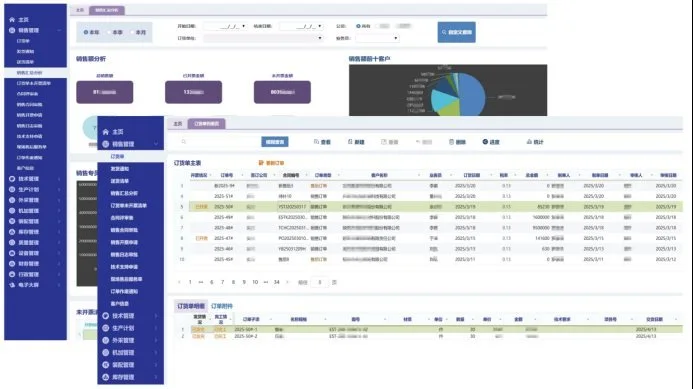
Task: Click the 技术管理 icon in the front window sidebar
Action: [x=106, y=316]
